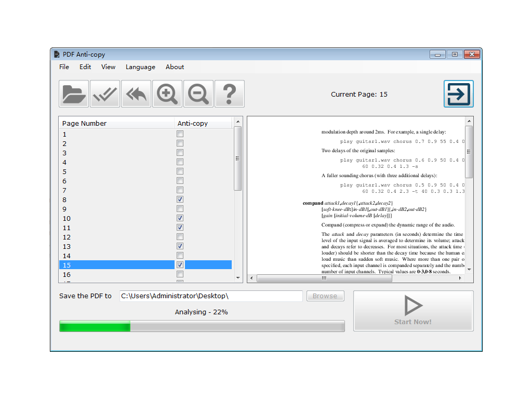Viewport: 532px width, 399px height.
Task: Click the 'compand' heading in preview
Action: coord(313,203)
